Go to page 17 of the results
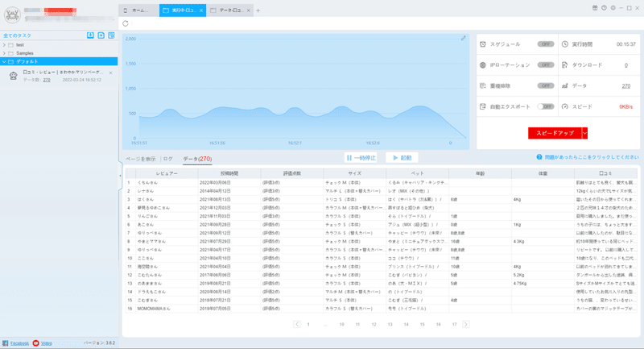This screenshot has height=349, width=644. (454, 324)
